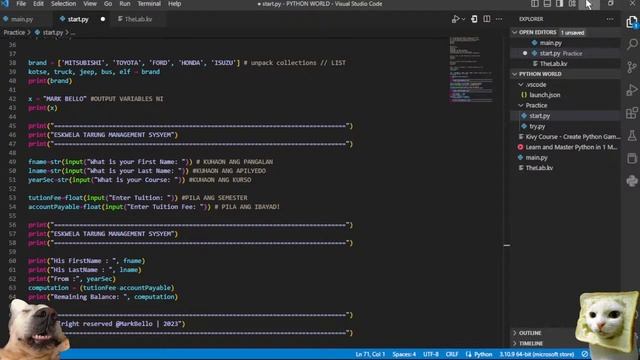Click line number 48 in gutter
640x360 pixels.
12,153
